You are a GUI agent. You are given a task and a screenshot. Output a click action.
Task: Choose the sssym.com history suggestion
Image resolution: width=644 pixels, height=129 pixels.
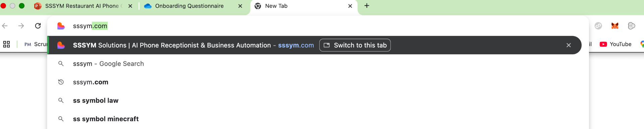318,82
